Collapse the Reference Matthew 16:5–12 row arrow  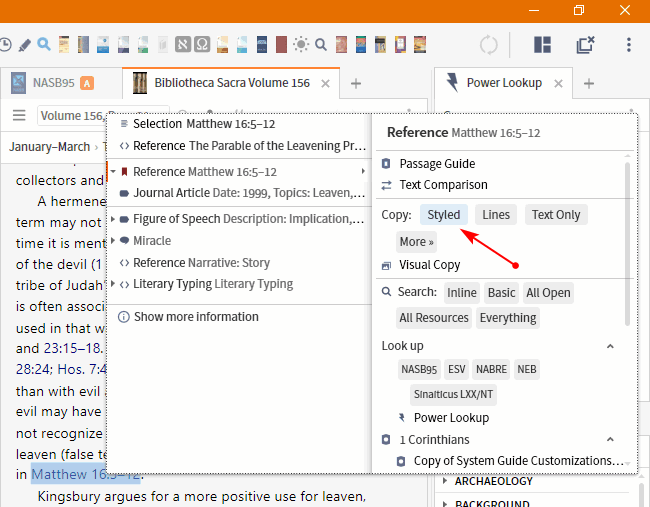click(113, 172)
